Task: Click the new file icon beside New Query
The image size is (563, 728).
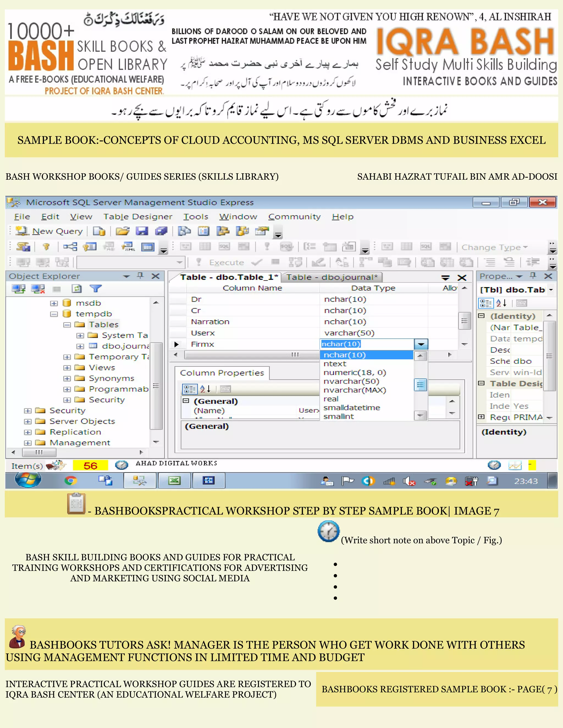Action: [99, 231]
